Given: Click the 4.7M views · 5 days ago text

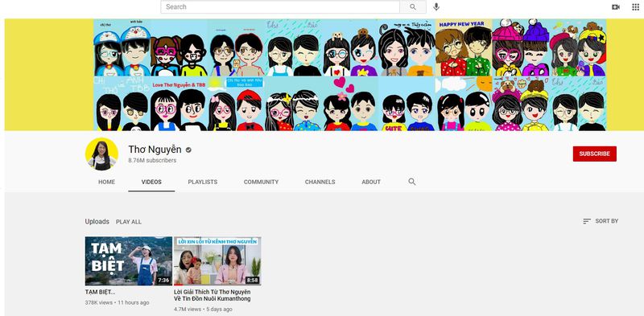Looking at the screenshot, I should [x=203, y=309].
